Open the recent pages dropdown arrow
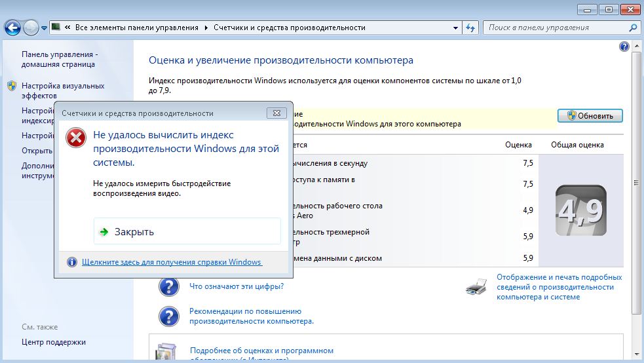This screenshot has height=363, width=644. pyautogui.click(x=44, y=28)
